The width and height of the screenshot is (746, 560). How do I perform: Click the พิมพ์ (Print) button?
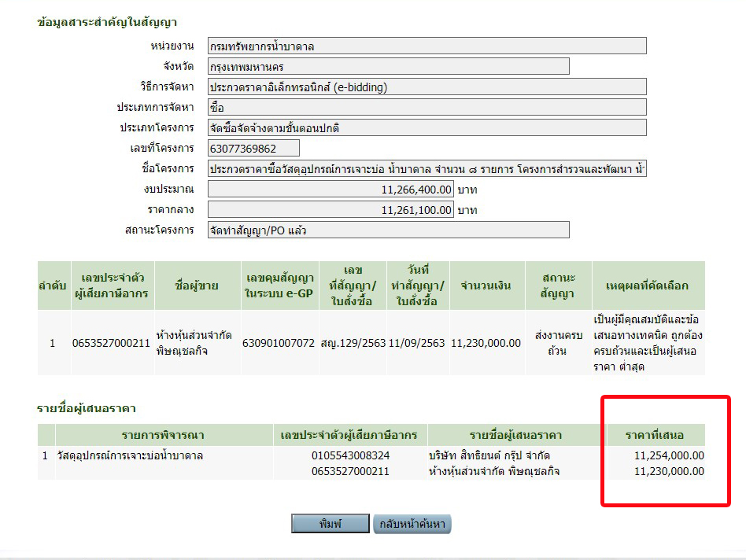[330, 524]
